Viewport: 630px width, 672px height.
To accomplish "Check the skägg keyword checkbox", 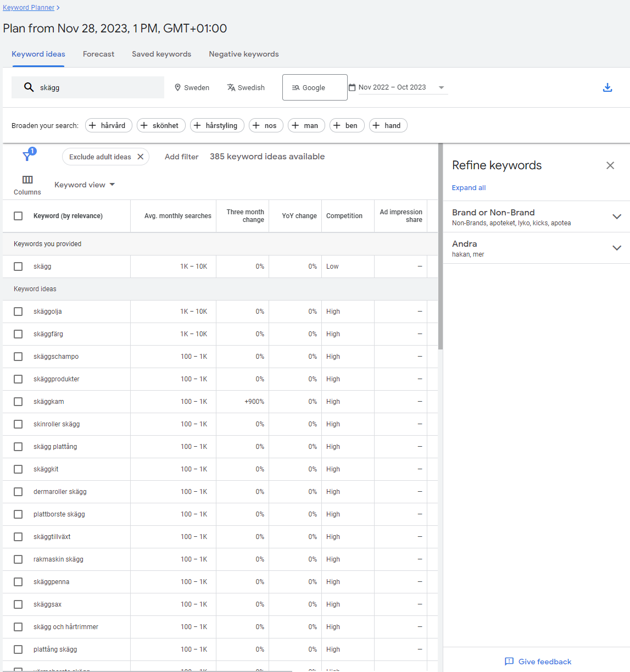I will [18, 266].
